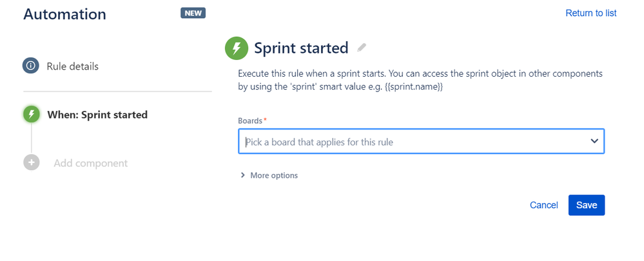Screen dimensions: 644x261
Task: Click the NEW badge next to Automation
Action: point(193,13)
